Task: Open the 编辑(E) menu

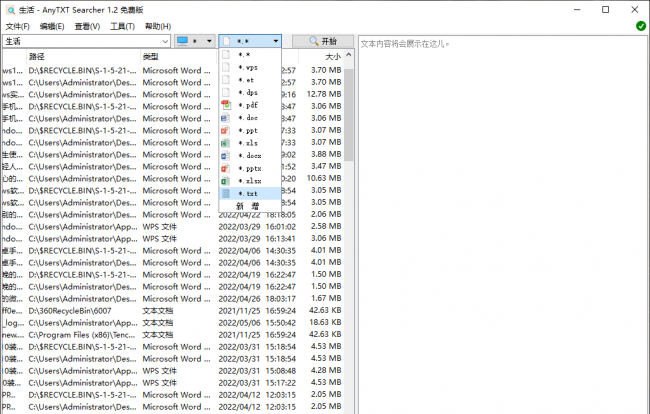Action: [52, 27]
